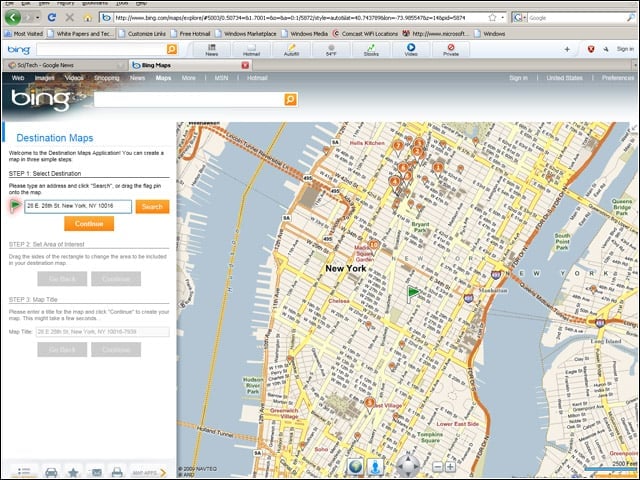Open the News navigation link on Bing page
640x480 pixels.
[137, 78]
